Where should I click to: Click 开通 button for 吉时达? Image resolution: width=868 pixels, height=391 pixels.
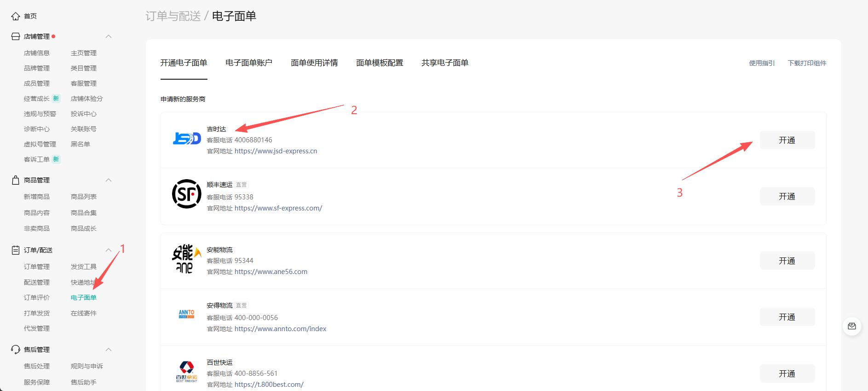(x=787, y=140)
